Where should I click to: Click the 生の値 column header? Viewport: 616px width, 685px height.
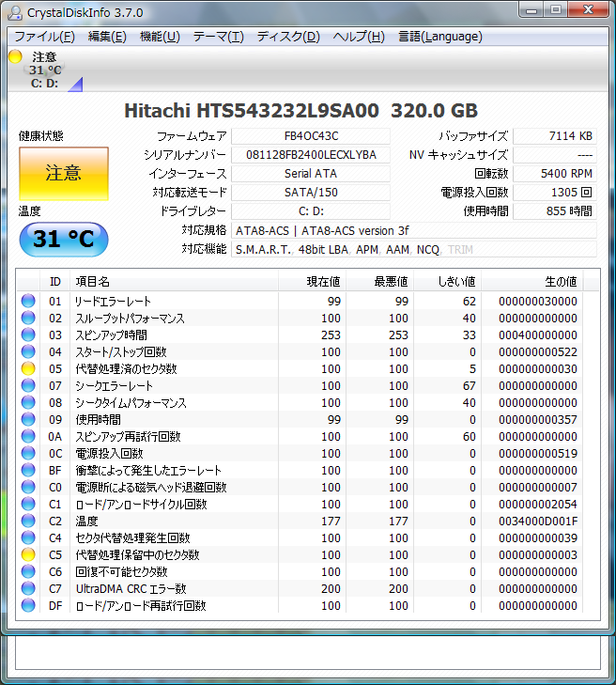click(561, 282)
